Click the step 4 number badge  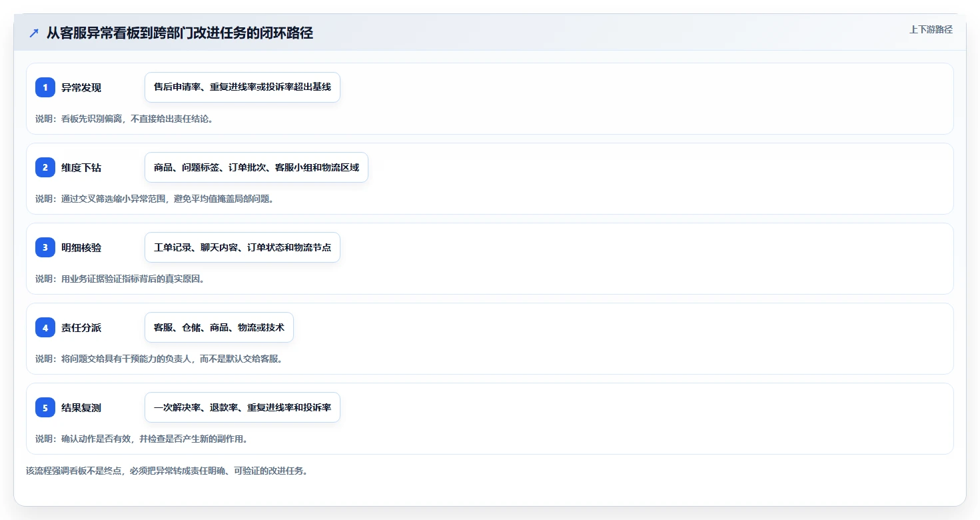pyautogui.click(x=45, y=327)
